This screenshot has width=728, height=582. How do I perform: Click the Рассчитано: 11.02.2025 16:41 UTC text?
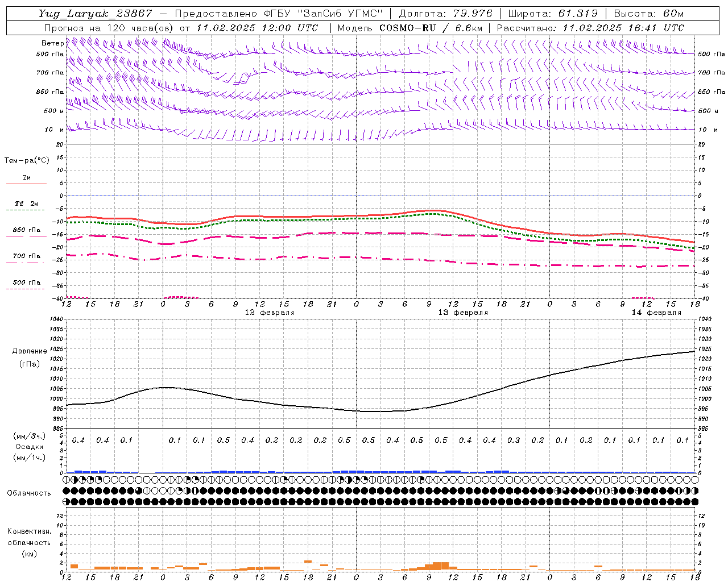click(x=590, y=28)
